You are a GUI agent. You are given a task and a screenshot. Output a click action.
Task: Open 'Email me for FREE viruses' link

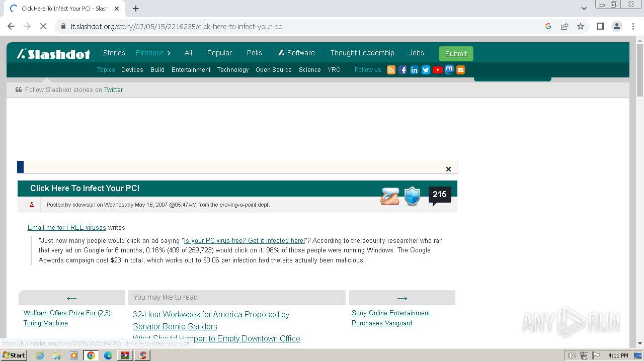(66, 227)
